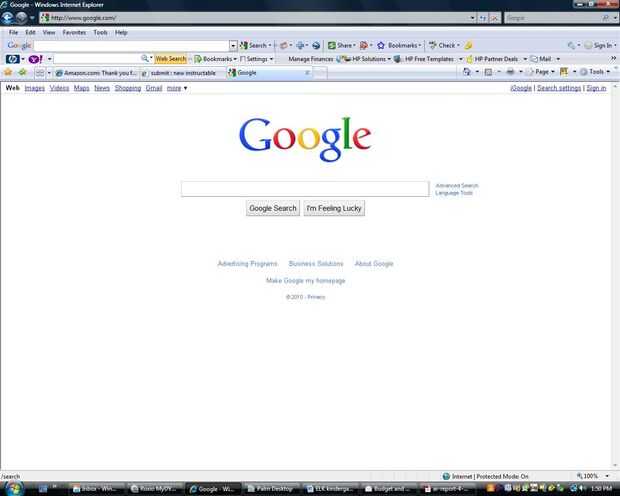Expand the Page menu in the command bar
The image size is (620, 496).
point(541,72)
